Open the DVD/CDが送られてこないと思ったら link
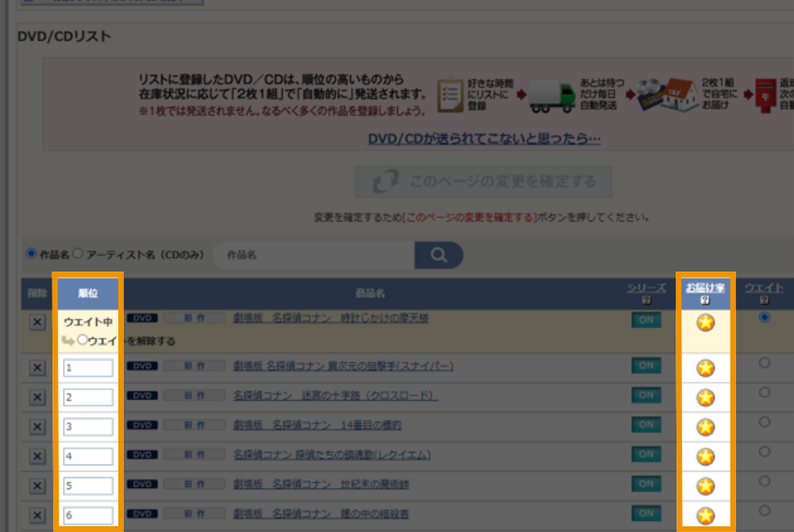The height and width of the screenshot is (532, 794). pos(484,139)
